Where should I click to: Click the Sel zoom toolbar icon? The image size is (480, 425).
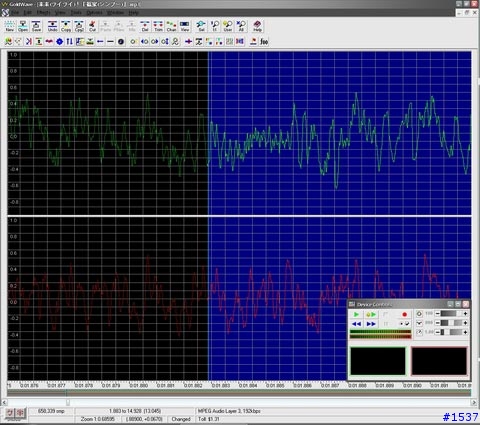tap(201, 26)
